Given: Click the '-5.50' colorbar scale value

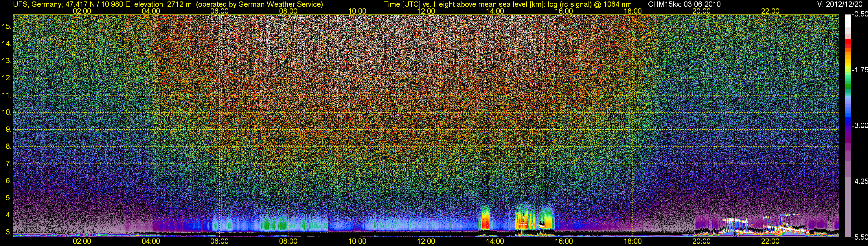Looking at the screenshot, I should tap(860, 237).
